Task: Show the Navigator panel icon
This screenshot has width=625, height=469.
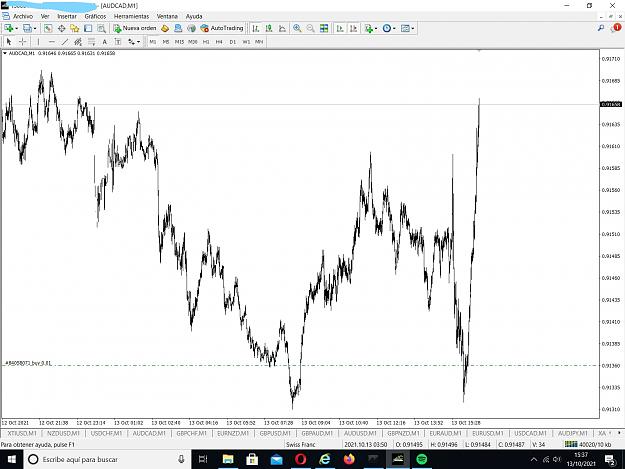Action: point(75,28)
